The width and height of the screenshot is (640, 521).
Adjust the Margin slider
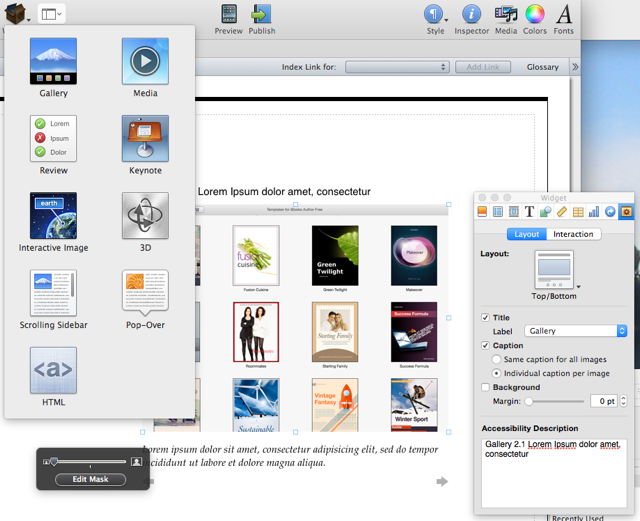click(529, 401)
